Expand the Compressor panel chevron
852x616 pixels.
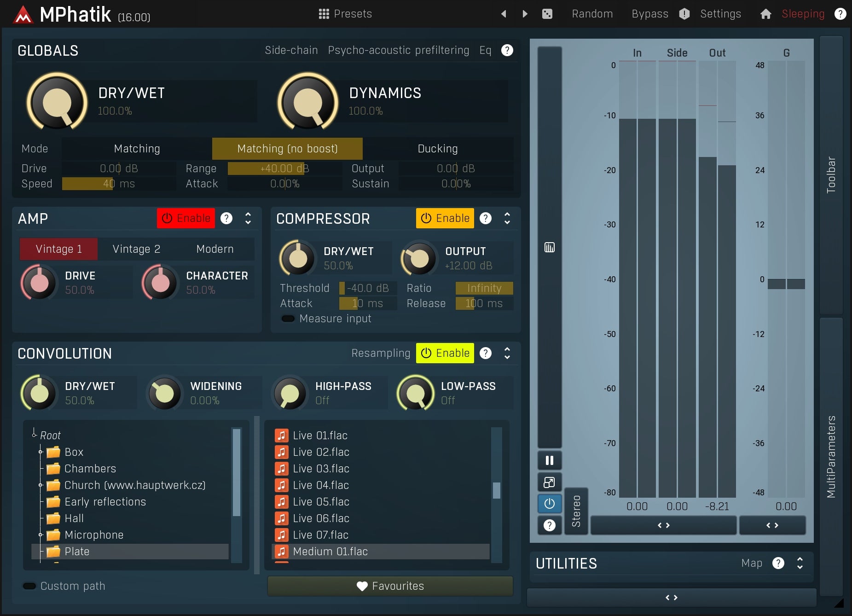click(x=507, y=218)
